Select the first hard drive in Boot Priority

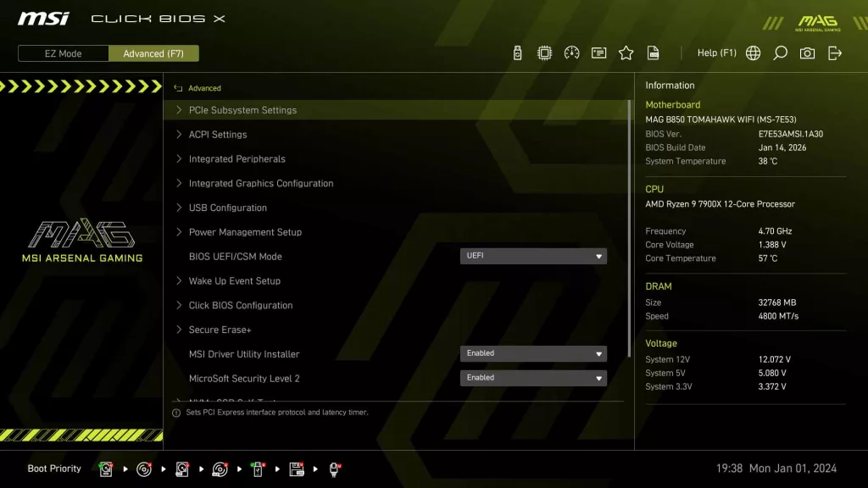[x=105, y=469]
